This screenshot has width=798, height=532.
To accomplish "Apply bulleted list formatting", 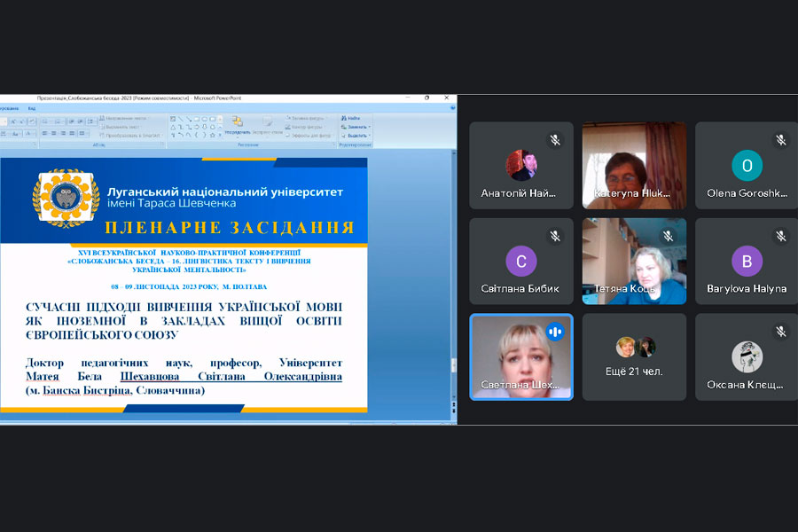I will point(46,121).
